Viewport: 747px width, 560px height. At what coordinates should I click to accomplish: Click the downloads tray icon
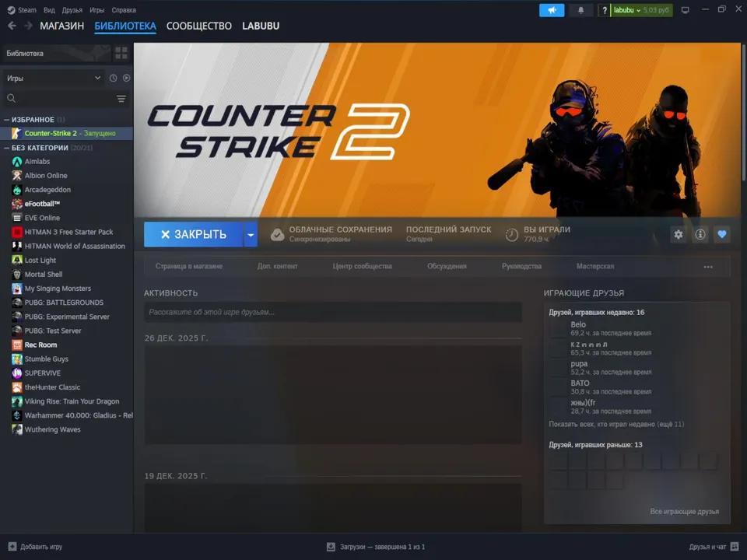[331, 547]
